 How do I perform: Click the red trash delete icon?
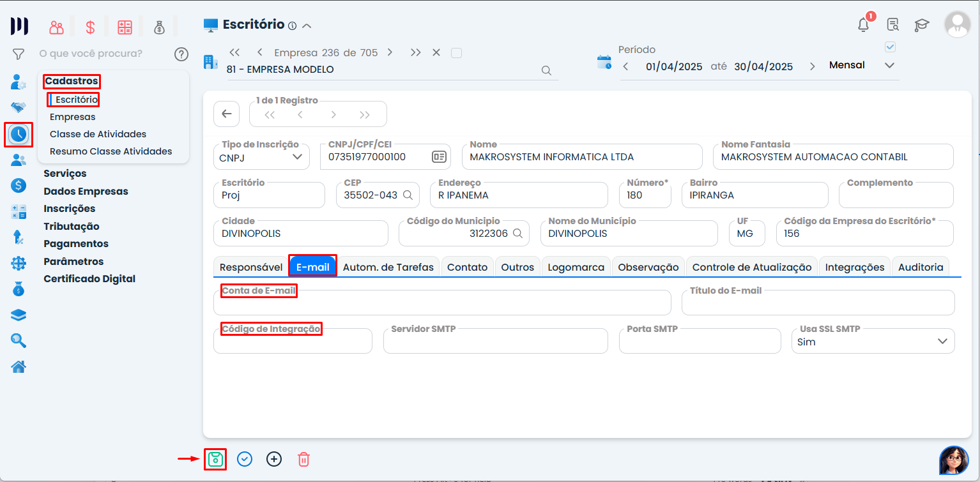tap(303, 459)
